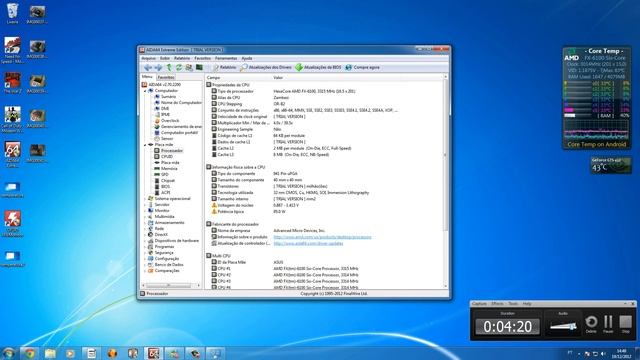
Task: Select Nome do Computador in the tree
Action: 181,102
